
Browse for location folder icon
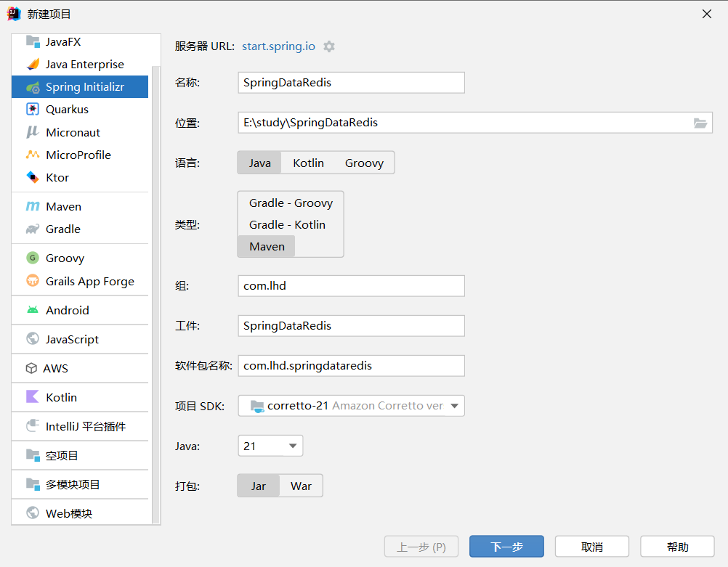pos(700,123)
